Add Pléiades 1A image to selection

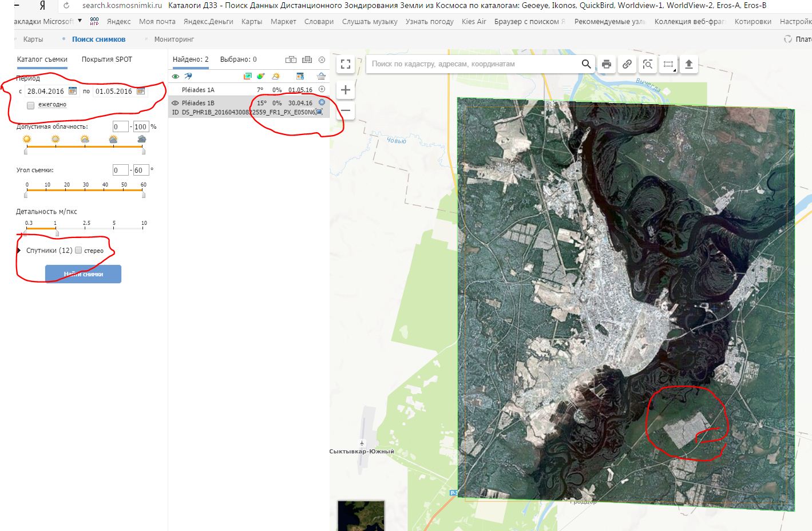[322, 89]
